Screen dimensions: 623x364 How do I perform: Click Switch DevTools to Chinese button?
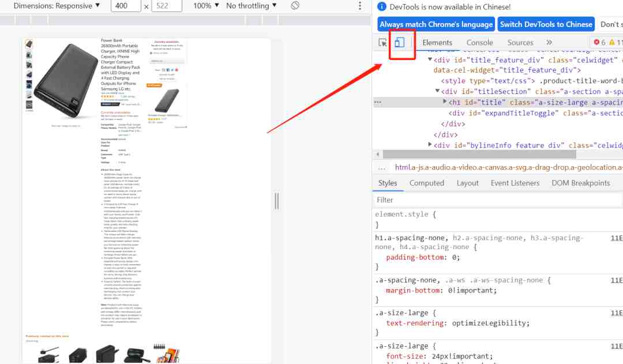coord(546,24)
